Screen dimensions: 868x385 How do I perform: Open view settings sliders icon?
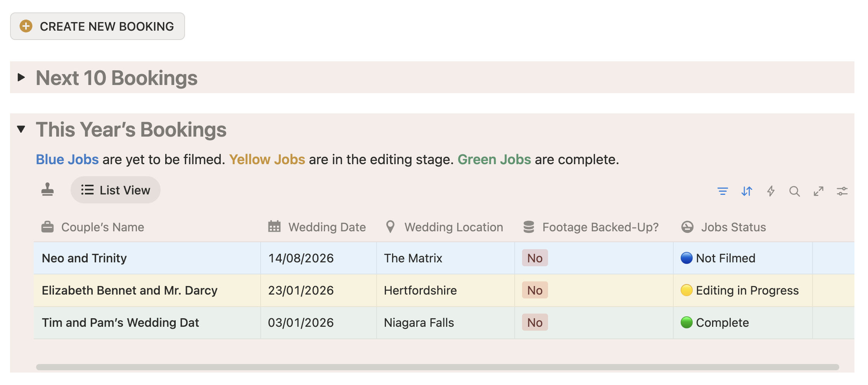click(842, 191)
